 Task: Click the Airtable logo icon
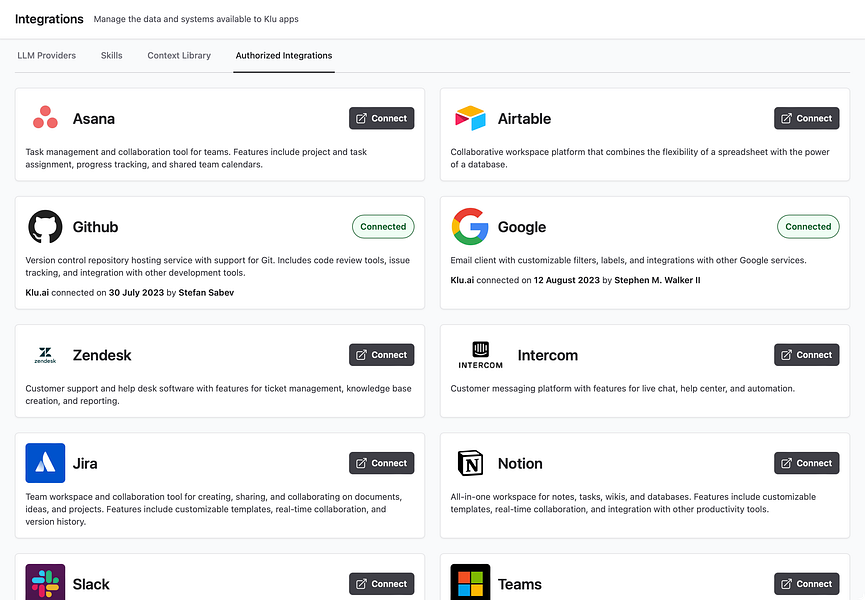click(x=470, y=118)
